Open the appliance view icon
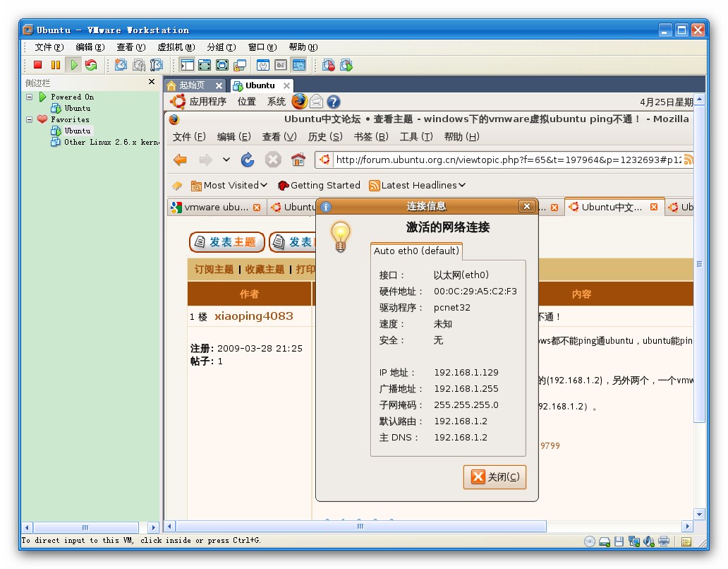This screenshot has height=569, width=728. tap(281, 65)
